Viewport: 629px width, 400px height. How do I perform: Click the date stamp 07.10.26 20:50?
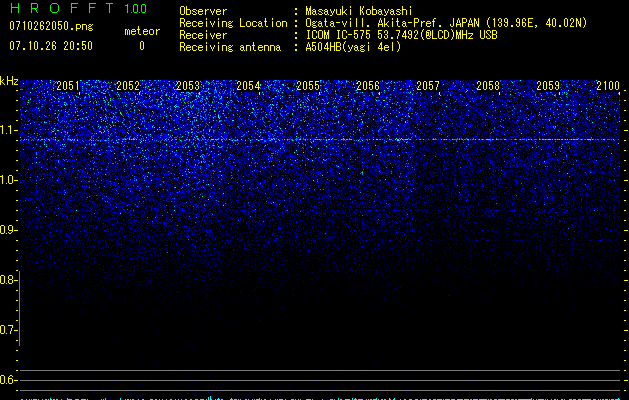[51, 46]
